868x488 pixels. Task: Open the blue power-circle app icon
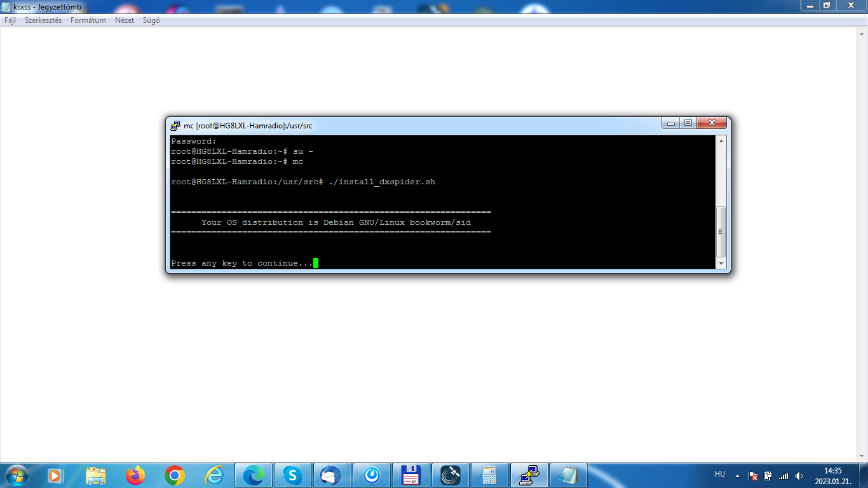tap(372, 475)
